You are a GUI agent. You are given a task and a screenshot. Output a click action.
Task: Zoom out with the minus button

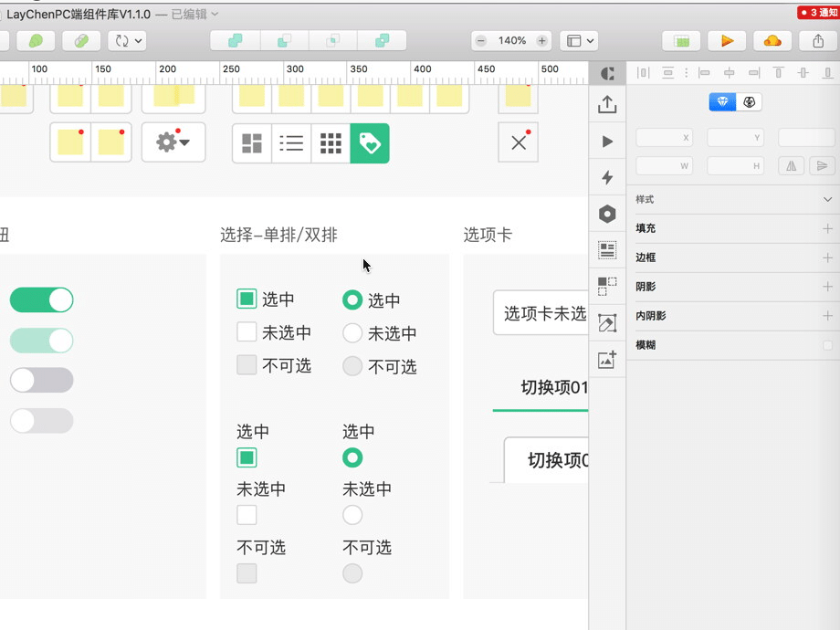tap(481, 41)
